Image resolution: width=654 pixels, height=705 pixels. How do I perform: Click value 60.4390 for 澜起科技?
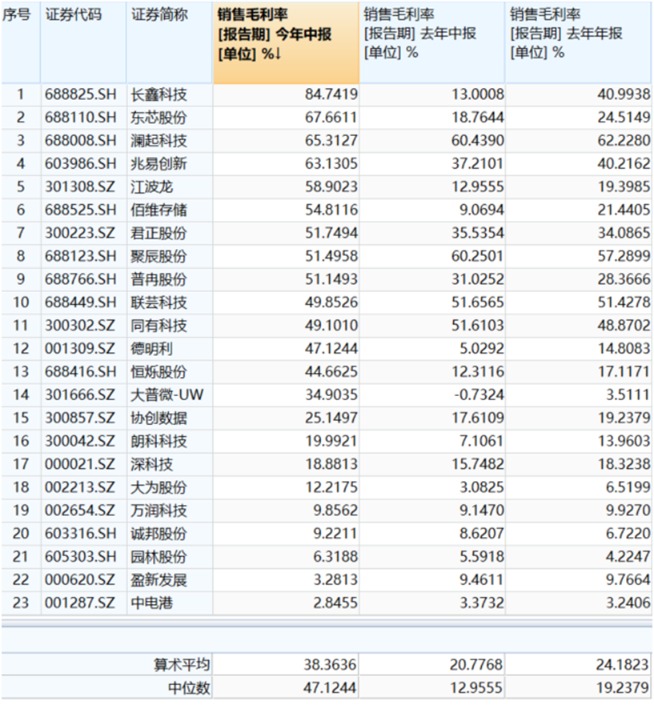(477, 141)
